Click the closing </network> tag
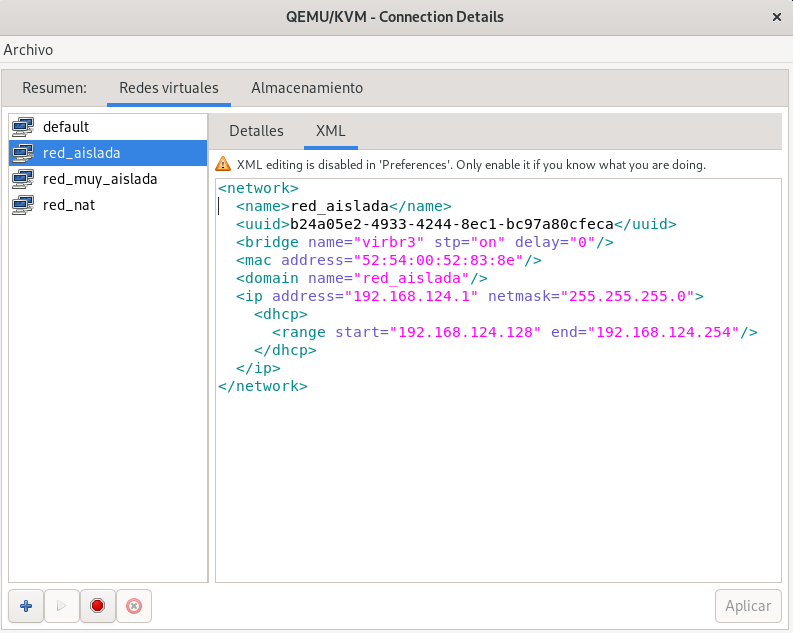Screen dimensions: 793x633 coord(263,386)
